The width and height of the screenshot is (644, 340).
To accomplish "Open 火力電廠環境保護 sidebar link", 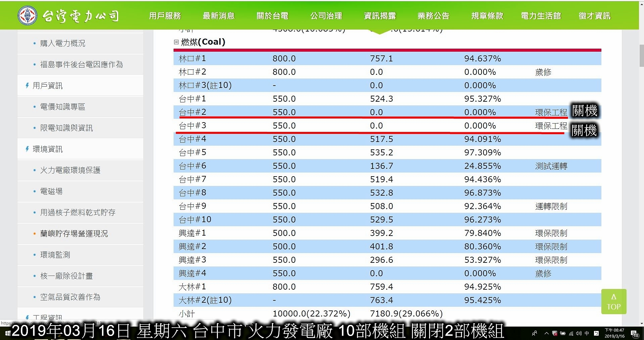I will coord(70,170).
